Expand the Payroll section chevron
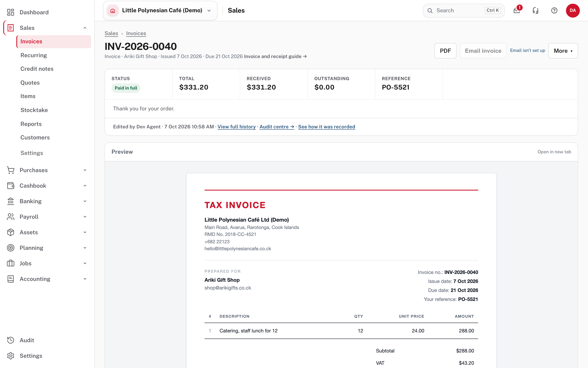 [x=85, y=217]
